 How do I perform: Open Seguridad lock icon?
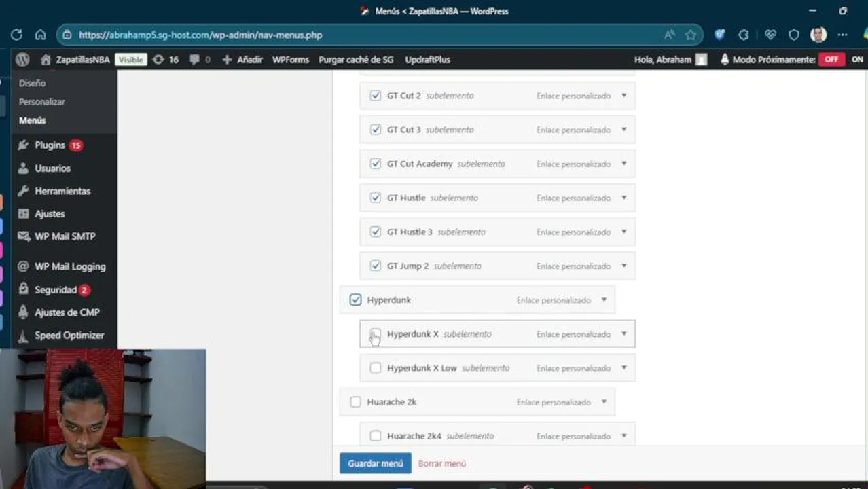point(24,290)
